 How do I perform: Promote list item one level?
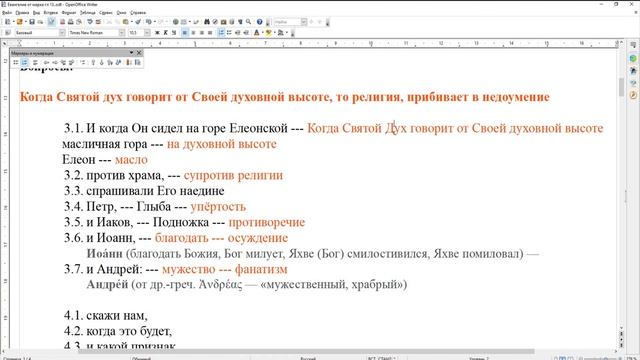tap(47, 62)
